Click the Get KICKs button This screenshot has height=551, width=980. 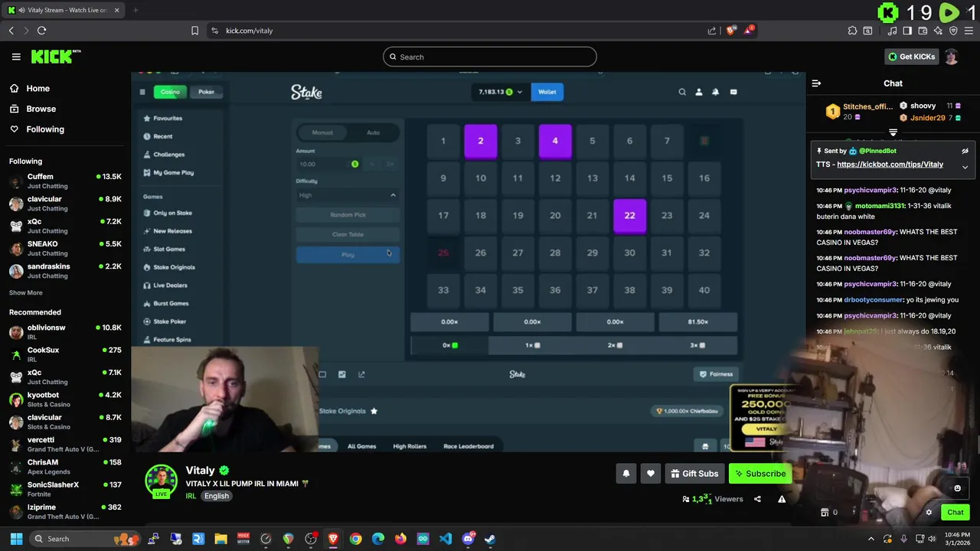(x=911, y=57)
